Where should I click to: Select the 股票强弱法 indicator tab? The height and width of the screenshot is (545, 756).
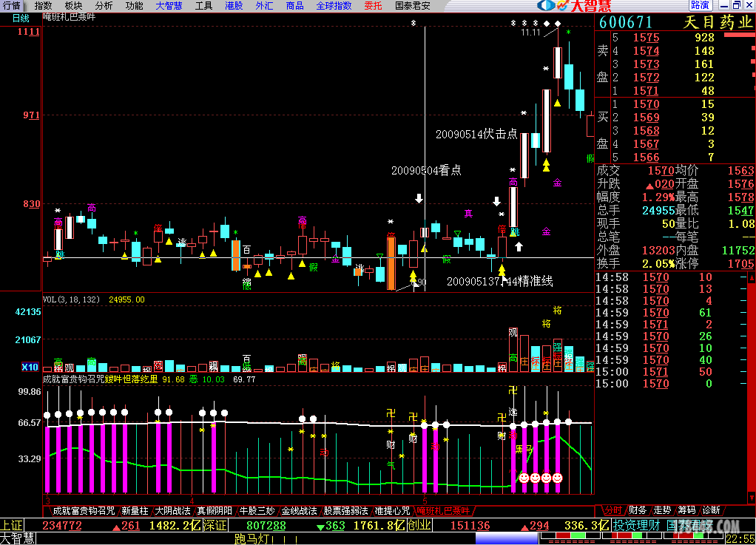pyautogui.click(x=345, y=511)
